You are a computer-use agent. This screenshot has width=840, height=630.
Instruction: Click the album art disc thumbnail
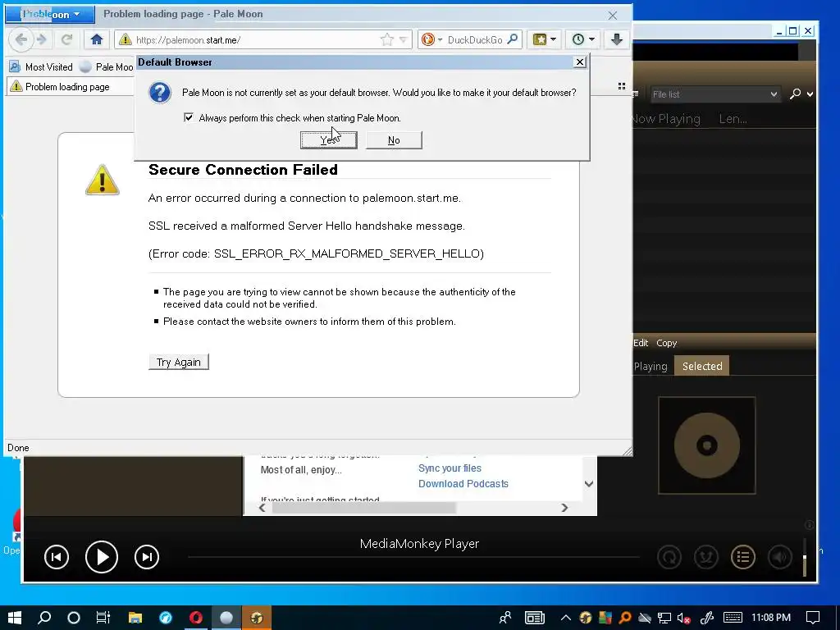[x=706, y=445]
